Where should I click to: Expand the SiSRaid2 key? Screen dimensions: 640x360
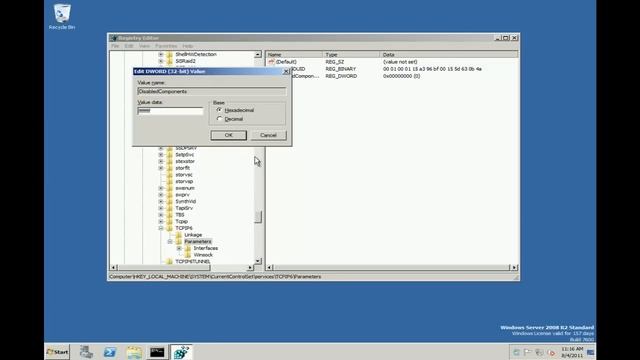click(161, 61)
